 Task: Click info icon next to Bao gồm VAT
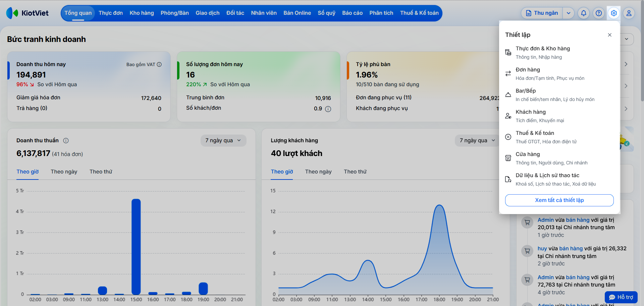159,64
